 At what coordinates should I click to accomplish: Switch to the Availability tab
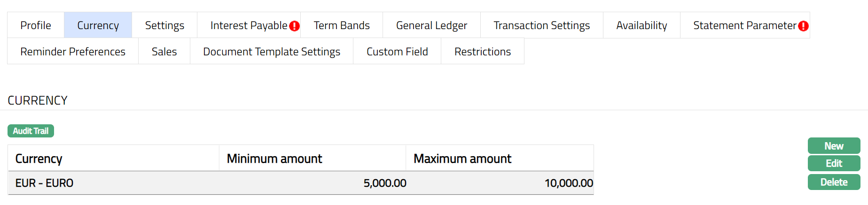coord(641,25)
